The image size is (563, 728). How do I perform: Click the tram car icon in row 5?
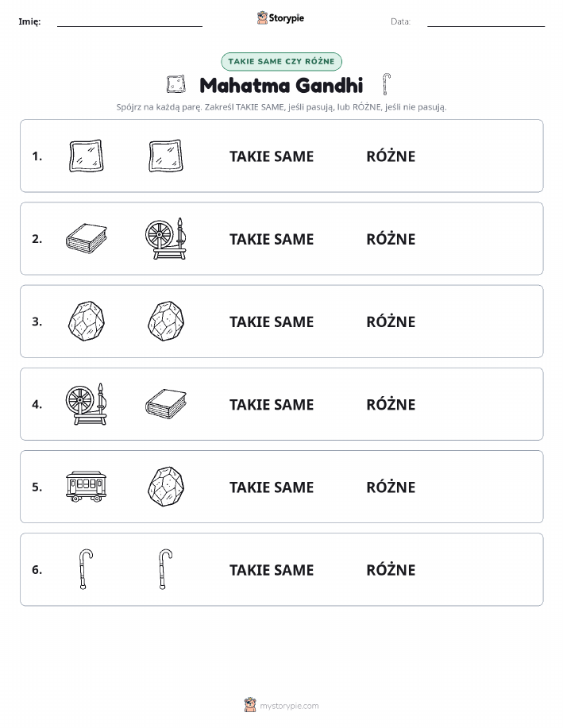[87, 487]
